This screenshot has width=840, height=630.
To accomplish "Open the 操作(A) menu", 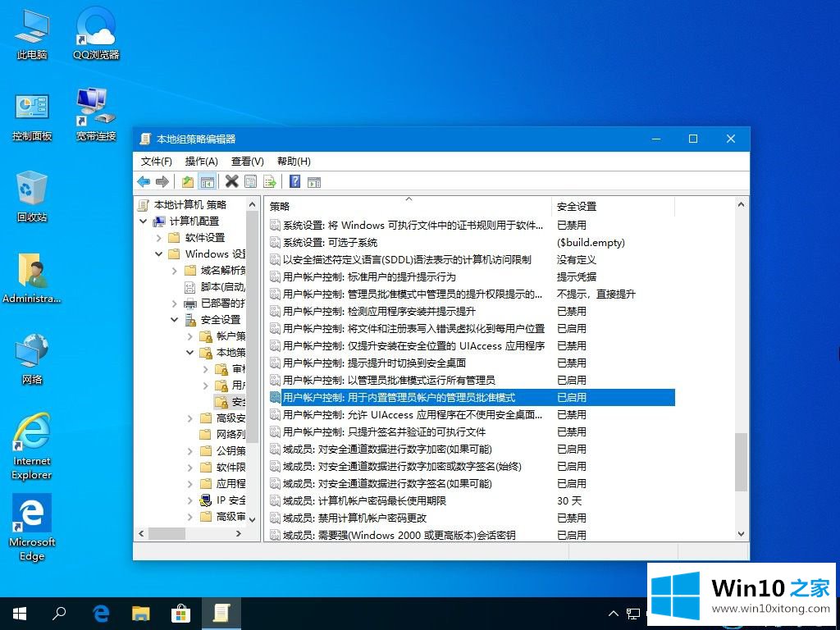I will pyautogui.click(x=202, y=162).
